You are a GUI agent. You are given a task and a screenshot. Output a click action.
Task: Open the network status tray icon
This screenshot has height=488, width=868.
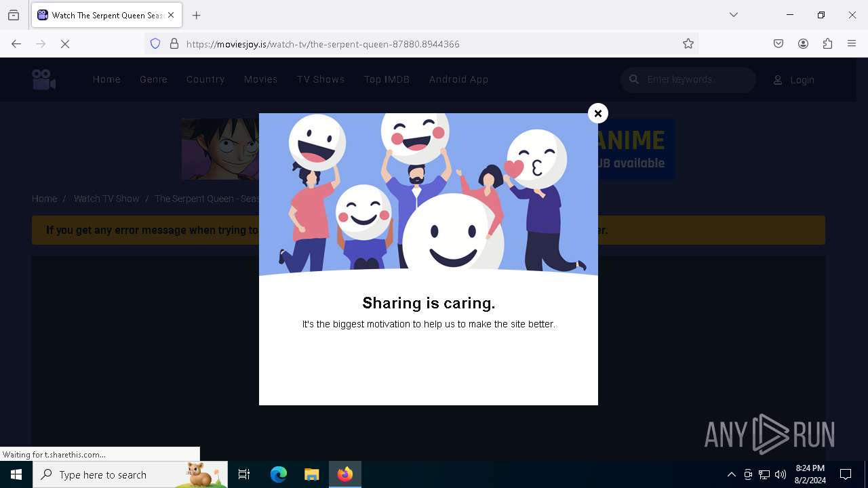point(764,474)
